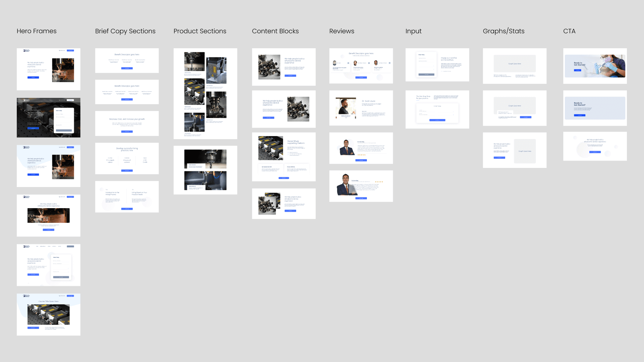The width and height of the screenshot is (644, 362).
Task: Click the tall 'Graph Goes Here' box in the third Graphs frame
Action: point(525,151)
